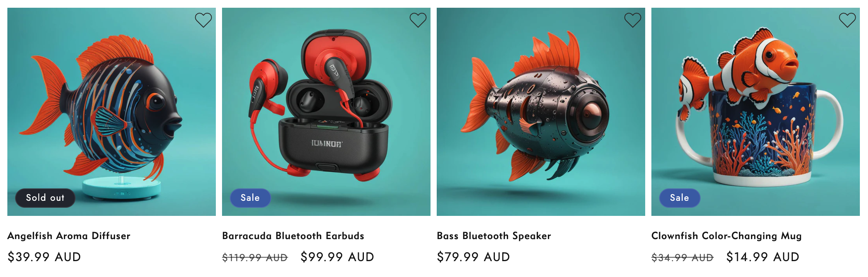Open the Angelfish Aroma Diffuser product image
The image size is (868, 277).
[112, 112]
